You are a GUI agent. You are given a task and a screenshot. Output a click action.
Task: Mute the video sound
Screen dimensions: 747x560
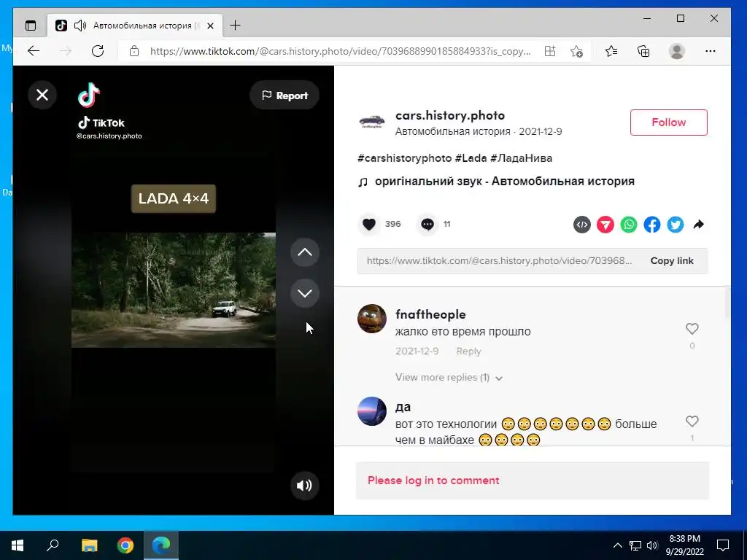[x=304, y=485]
